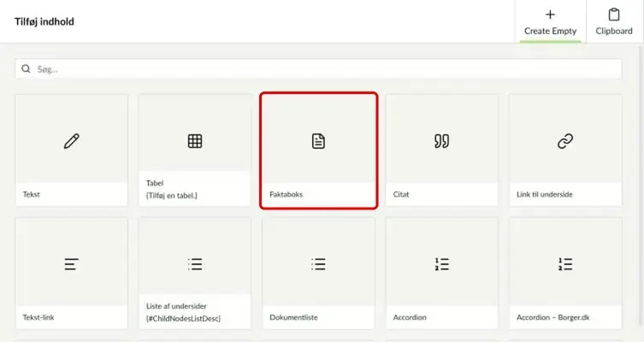Click the table grid icon on Tabel card
The height and width of the screenshot is (342, 644).
pos(195,141)
